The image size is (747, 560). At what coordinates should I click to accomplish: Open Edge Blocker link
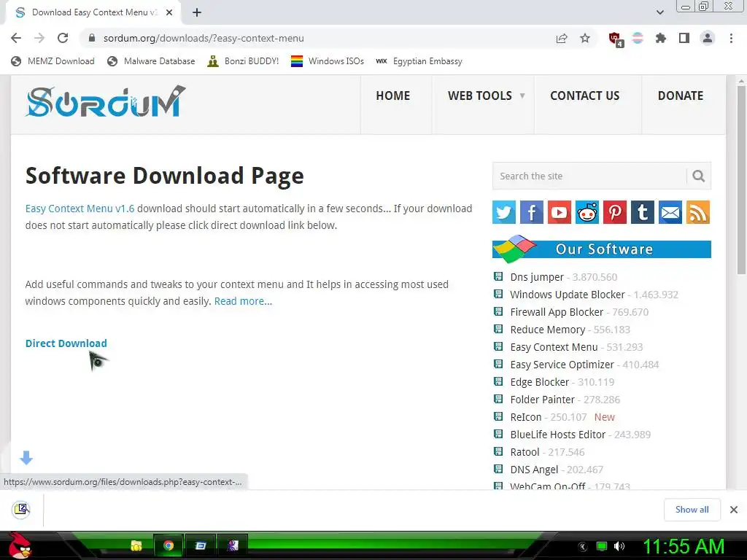(x=540, y=382)
